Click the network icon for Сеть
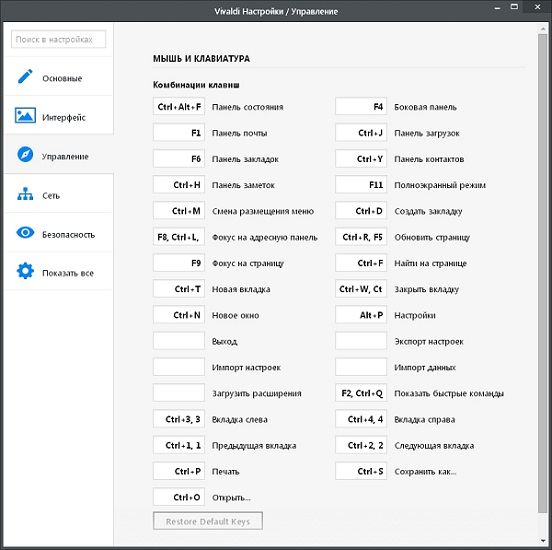Image resolution: width=552 pixels, height=550 pixels. tap(25, 194)
